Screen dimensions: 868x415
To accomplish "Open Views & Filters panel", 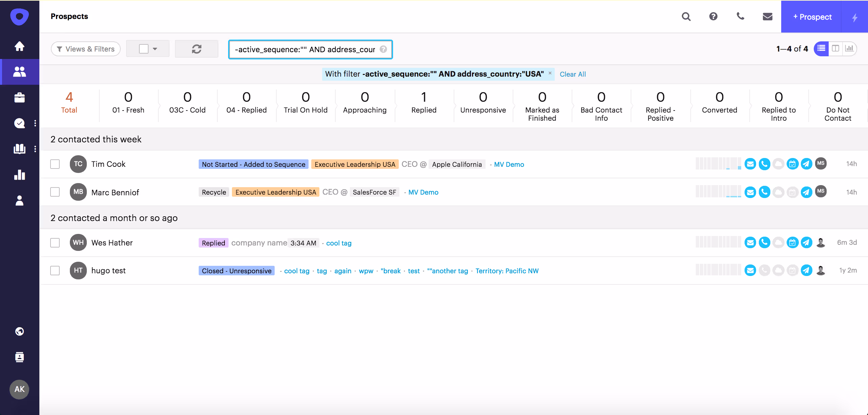I will pyautogui.click(x=86, y=49).
